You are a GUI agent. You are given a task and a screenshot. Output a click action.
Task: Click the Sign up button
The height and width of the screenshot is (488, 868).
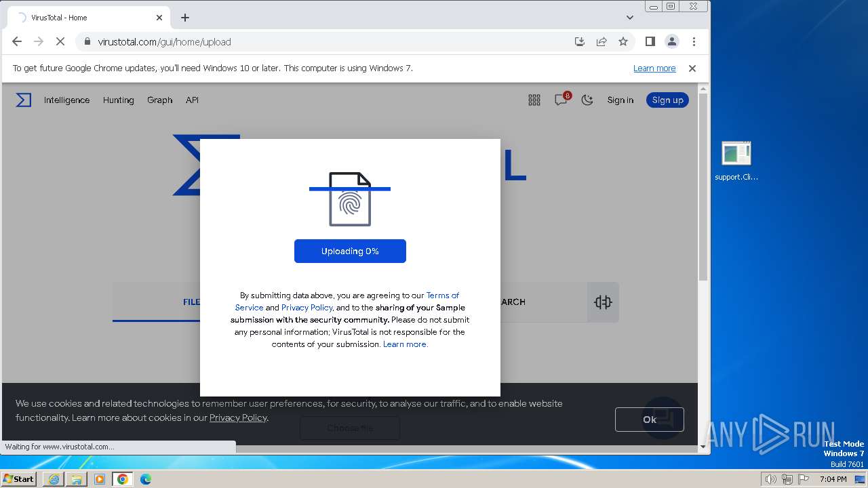coord(668,100)
